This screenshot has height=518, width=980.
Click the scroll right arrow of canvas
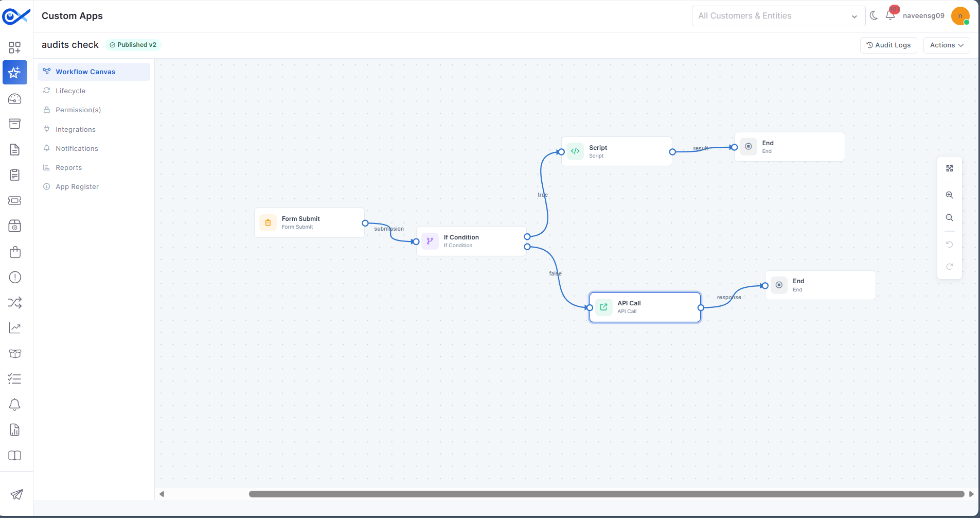tap(971, 494)
